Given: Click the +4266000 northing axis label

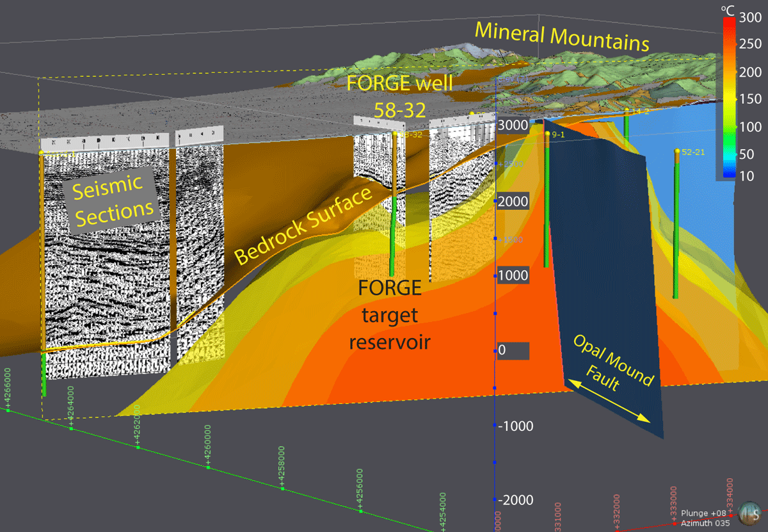Looking at the screenshot, I should point(8,387).
